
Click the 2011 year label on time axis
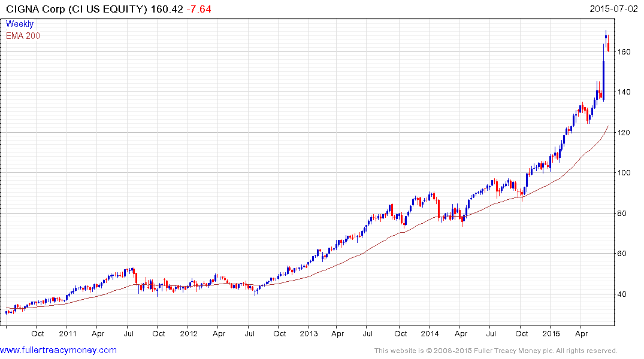(x=67, y=333)
